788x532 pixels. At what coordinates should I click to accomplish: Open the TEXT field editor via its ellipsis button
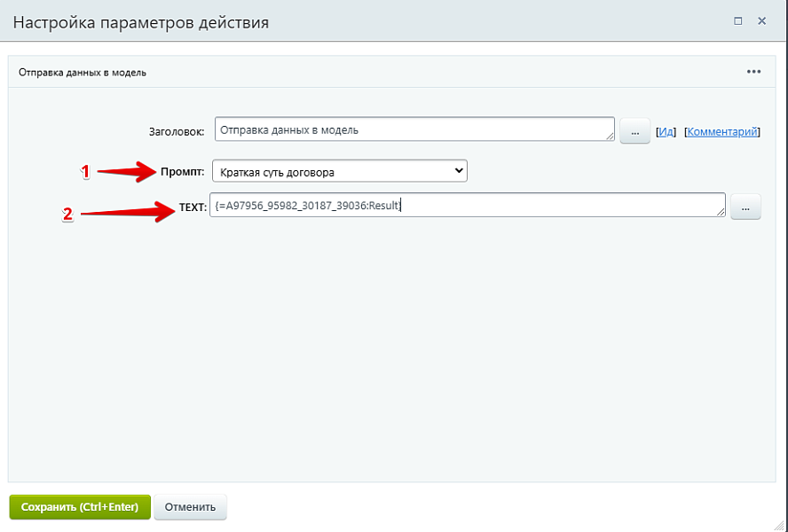tap(745, 206)
